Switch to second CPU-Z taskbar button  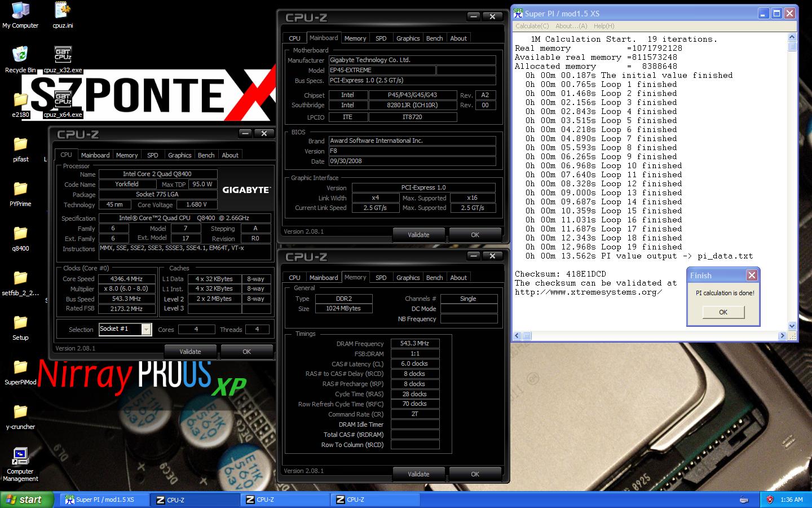[x=285, y=500]
